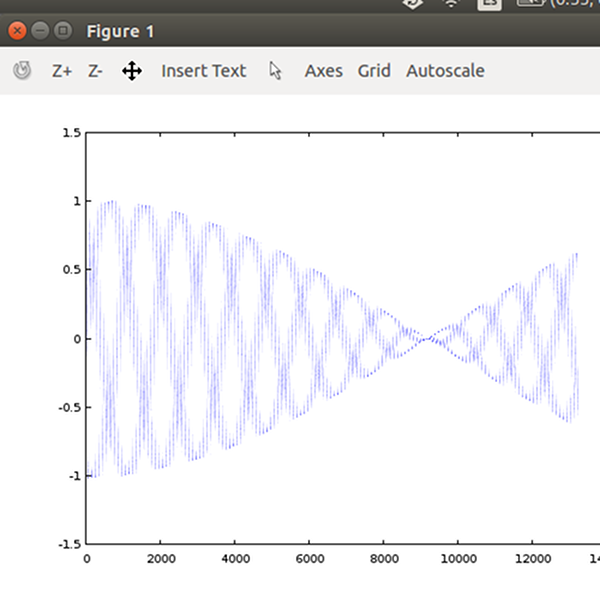Screen dimensions: 600x600
Task: Click Insert Text in the toolbar
Action: pyautogui.click(x=203, y=71)
